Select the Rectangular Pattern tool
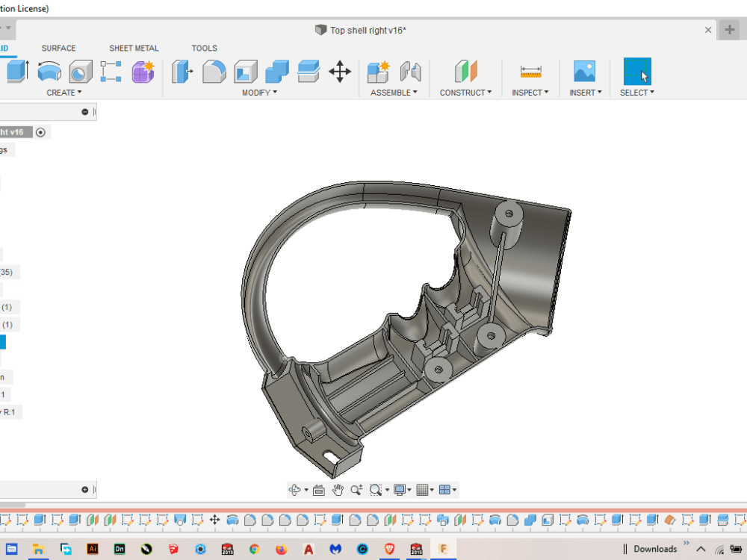This screenshot has width=747, height=560. 111,72
